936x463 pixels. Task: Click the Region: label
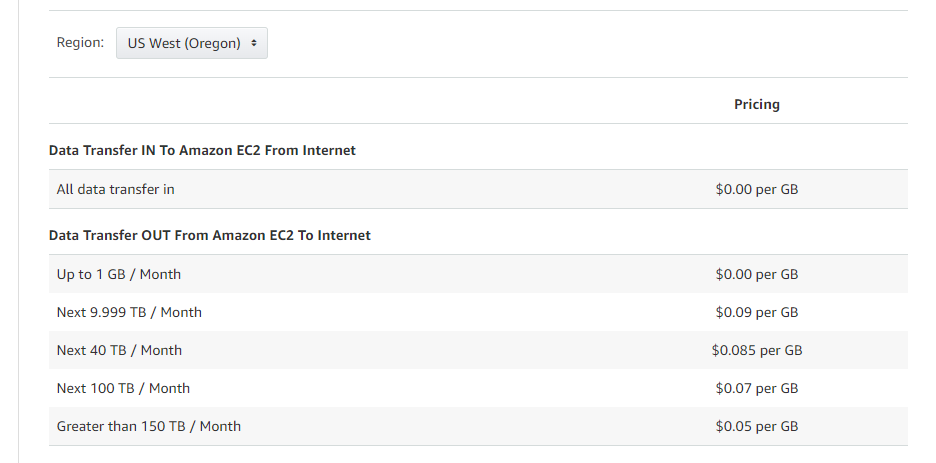[x=80, y=43]
